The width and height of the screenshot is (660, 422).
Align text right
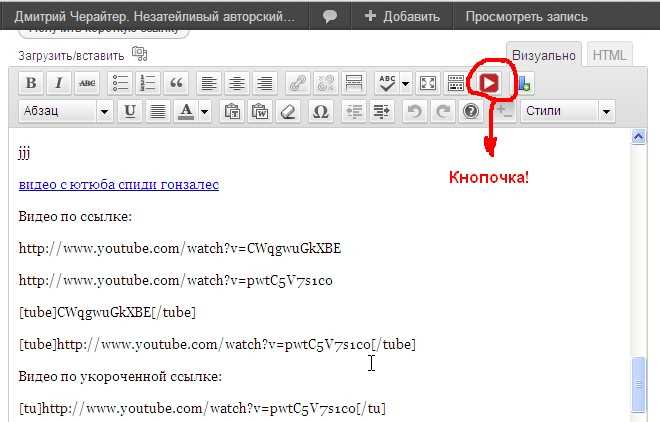point(265,83)
